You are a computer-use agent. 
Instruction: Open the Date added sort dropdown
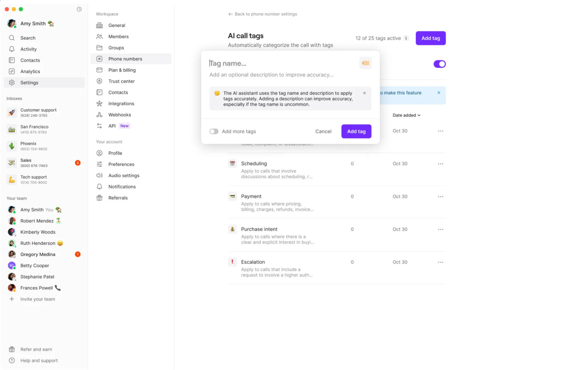pos(406,115)
